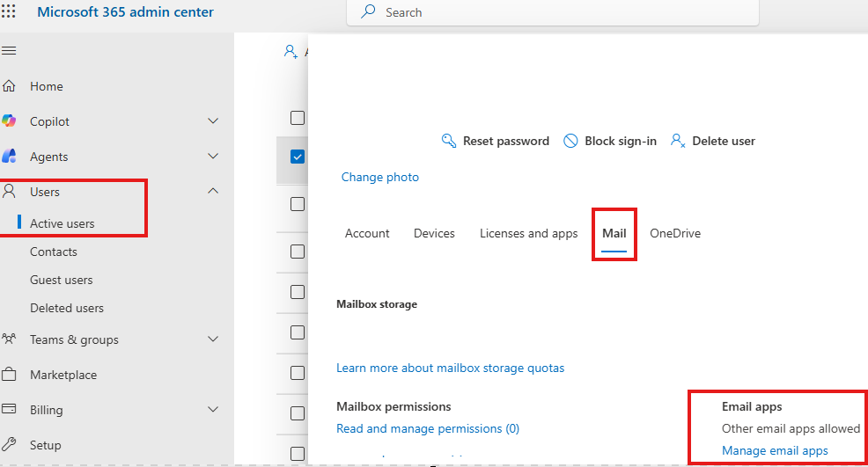Image resolution: width=868 pixels, height=467 pixels.
Task: Click the Other email apps allowed text
Action: 791,428
